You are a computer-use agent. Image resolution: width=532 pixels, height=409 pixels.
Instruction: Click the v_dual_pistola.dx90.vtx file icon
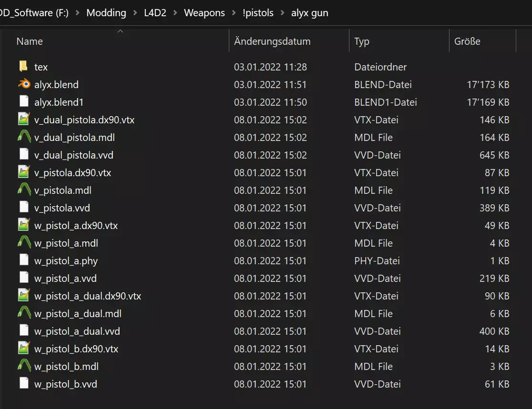[x=24, y=120]
